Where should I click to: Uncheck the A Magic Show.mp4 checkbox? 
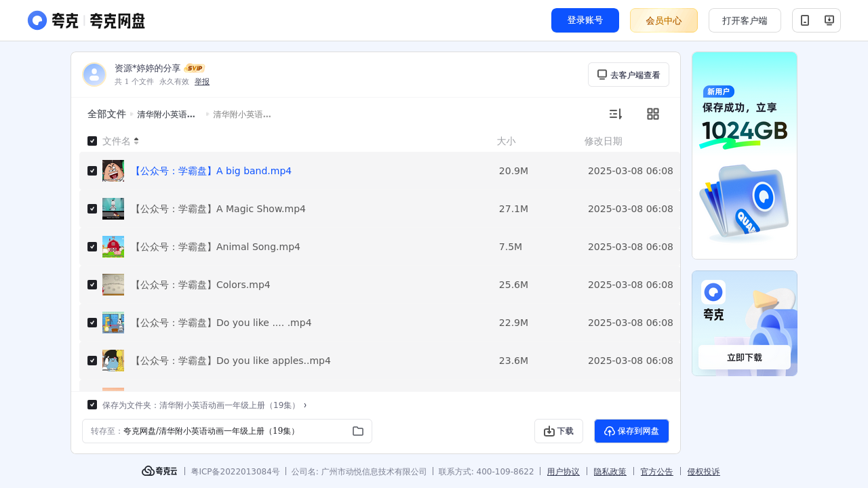(92, 209)
